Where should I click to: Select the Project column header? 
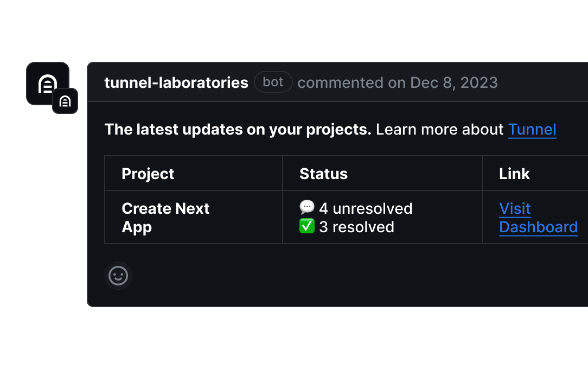pyautogui.click(x=148, y=173)
